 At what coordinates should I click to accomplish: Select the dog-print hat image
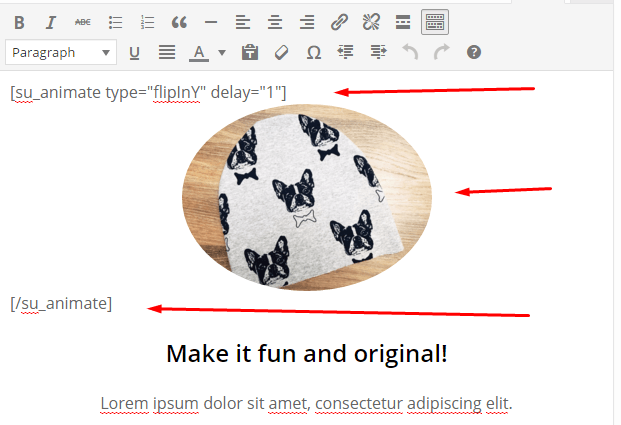point(307,197)
